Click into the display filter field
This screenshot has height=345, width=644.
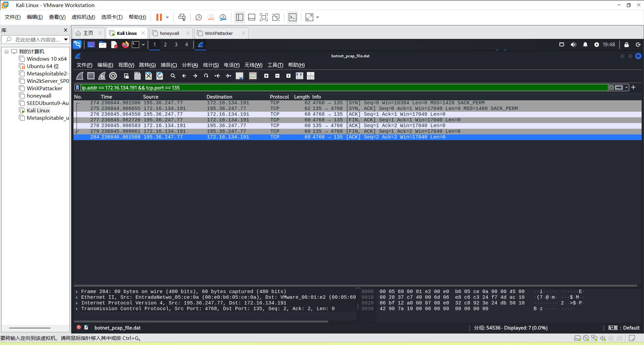pos(344,88)
